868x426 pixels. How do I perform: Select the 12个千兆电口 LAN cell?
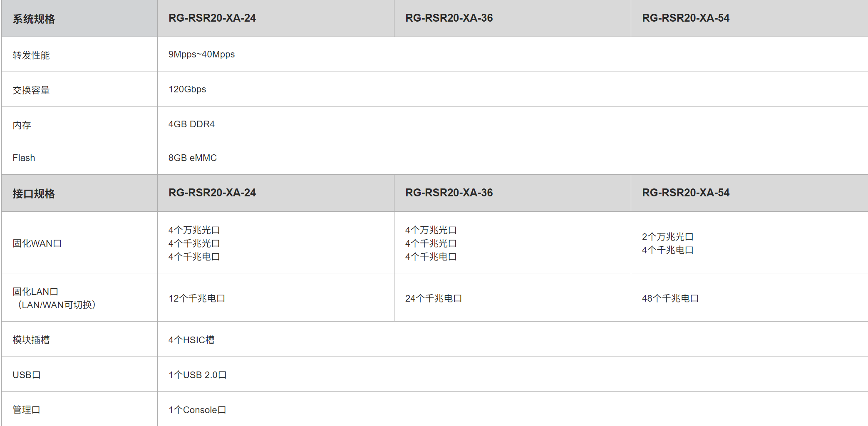197,298
